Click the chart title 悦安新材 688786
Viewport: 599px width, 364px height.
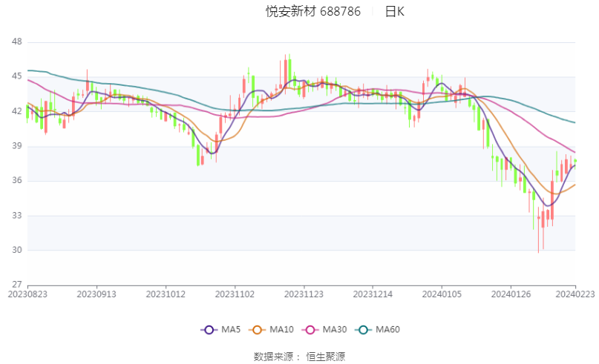pos(313,11)
